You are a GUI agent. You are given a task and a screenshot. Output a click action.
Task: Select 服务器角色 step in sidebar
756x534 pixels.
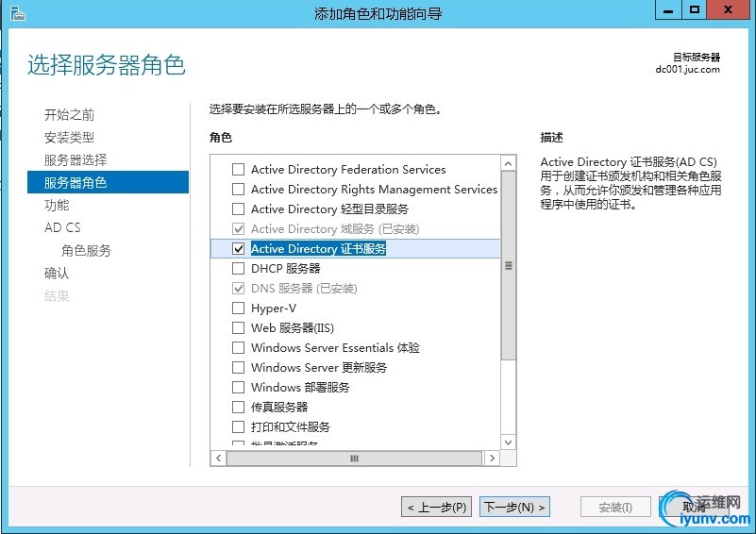click(108, 182)
